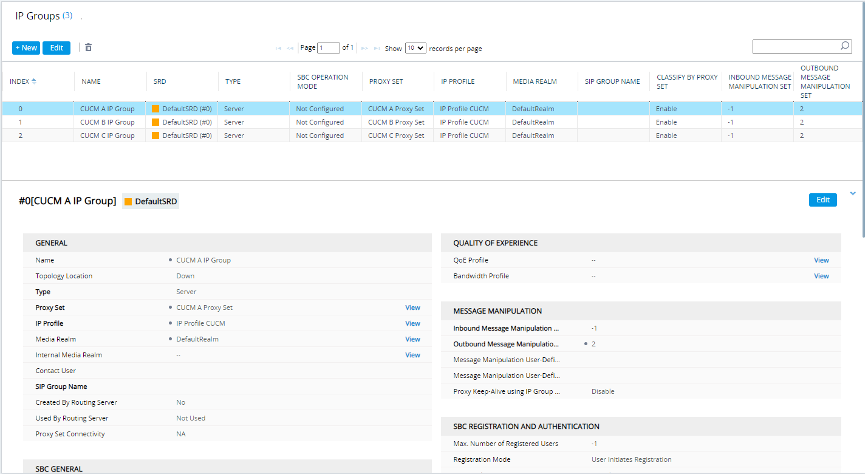The height and width of the screenshot is (474, 868).
Task: Click SBC GENERAL section header
Action: click(227, 467)
